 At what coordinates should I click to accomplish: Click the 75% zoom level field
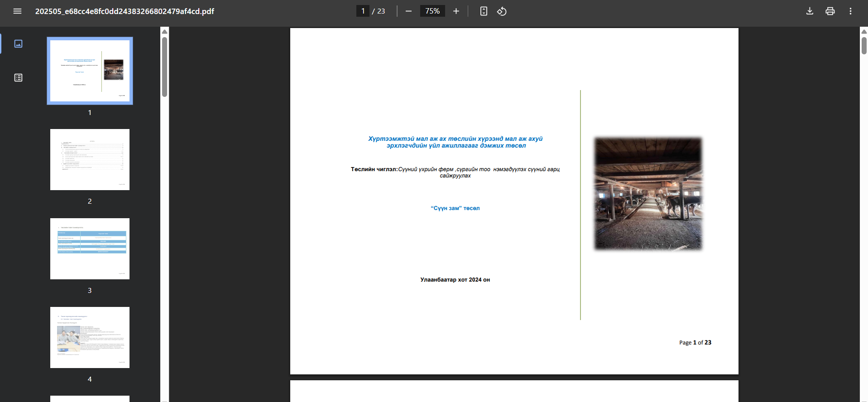click(x=432, y=11)
